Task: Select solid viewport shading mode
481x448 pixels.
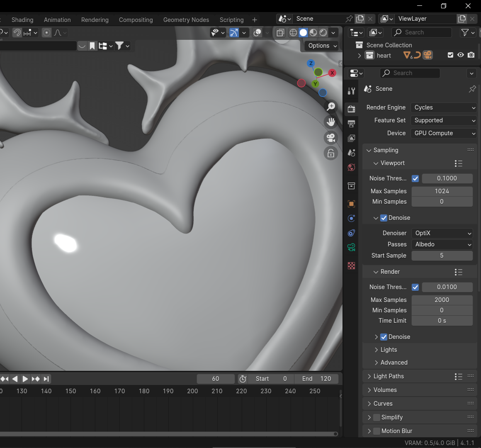Action: pos(304,33)
